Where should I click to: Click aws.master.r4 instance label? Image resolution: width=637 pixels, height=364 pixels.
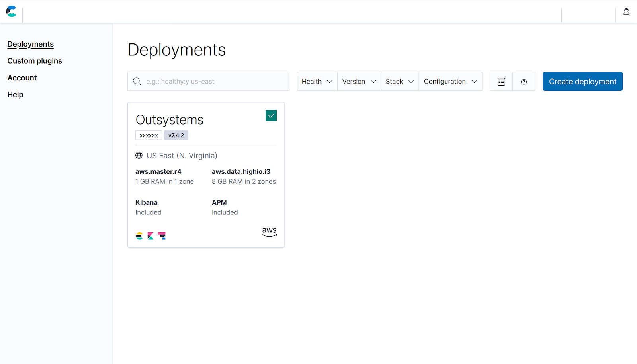(158, 171)
